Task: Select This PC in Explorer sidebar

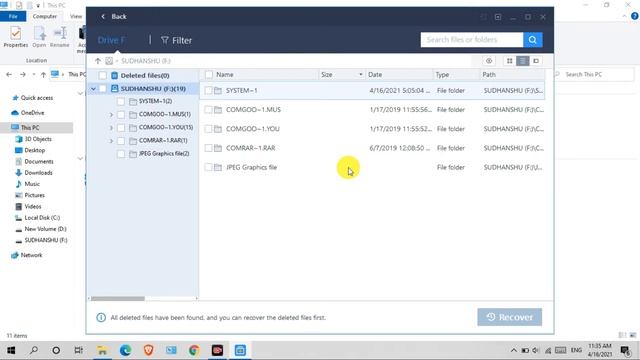Action: click(30, 128)
